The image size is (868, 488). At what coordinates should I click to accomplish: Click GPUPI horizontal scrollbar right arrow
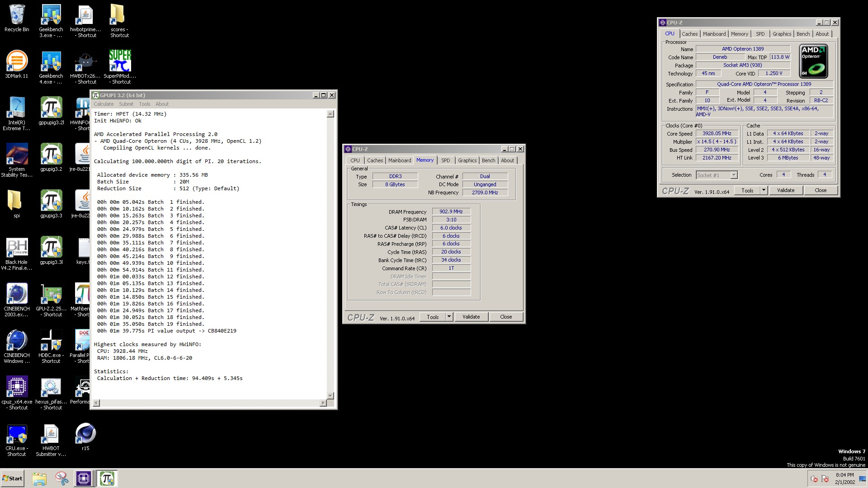(323, 403)
